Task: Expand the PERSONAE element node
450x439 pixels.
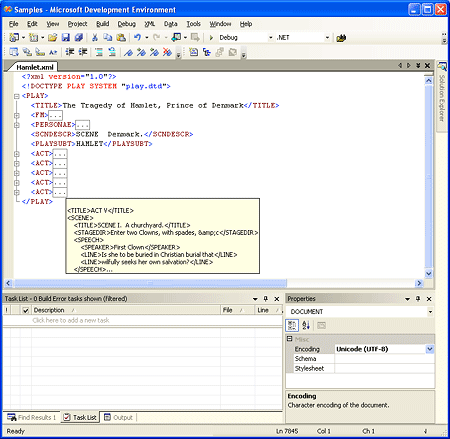Action: point(17,125)
